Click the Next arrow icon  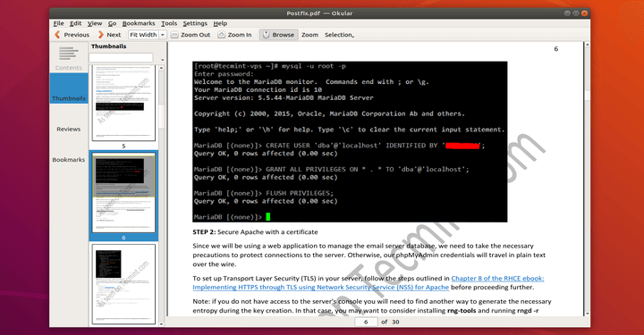pos(100,35)
